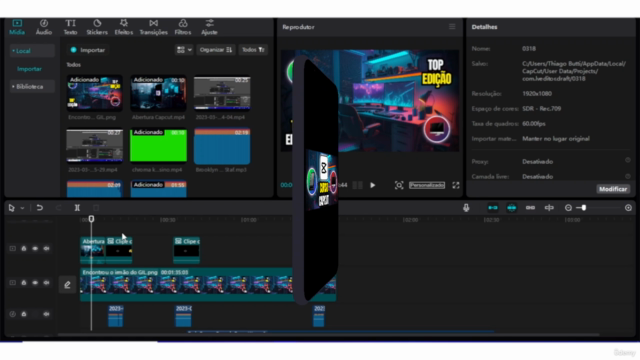The width and height of the screenshot is (640, 360).
Task: Open the Reprodutor panel menu
Action: (452, 27)
